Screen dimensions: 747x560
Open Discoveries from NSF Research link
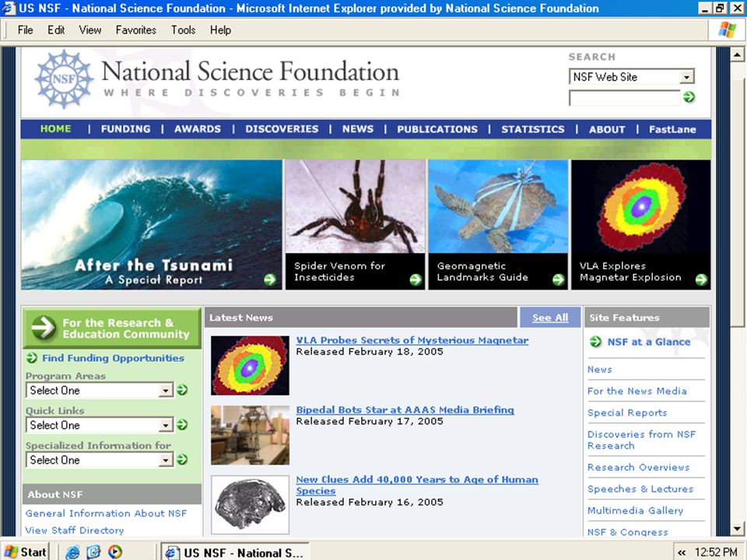641,440
